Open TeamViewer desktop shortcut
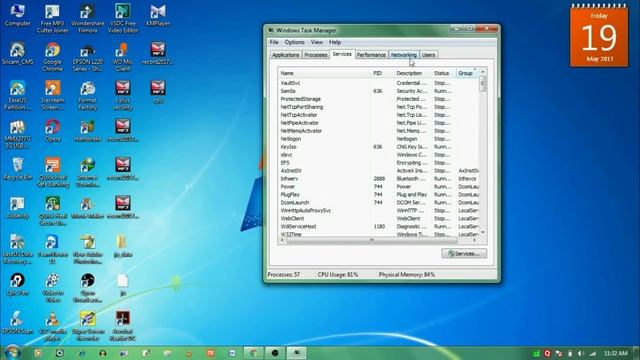The height and width of the screenshot is (360, 640). (x=52, y=249)
